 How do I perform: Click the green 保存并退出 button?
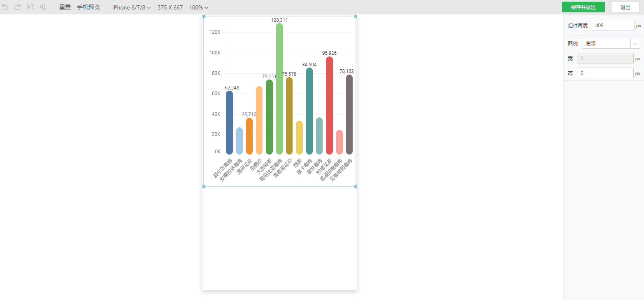click(x=583, y=7)
